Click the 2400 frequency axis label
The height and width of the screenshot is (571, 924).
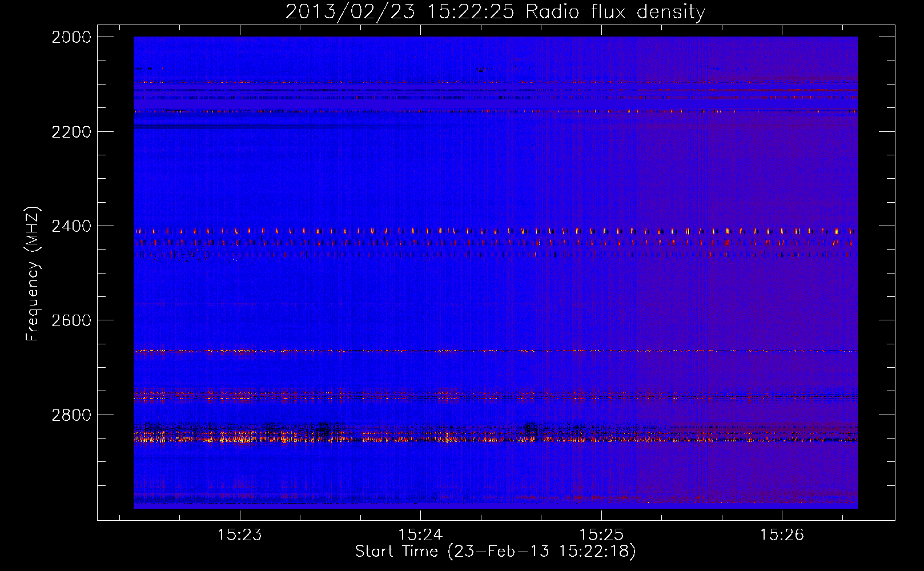tap(71, 227)
